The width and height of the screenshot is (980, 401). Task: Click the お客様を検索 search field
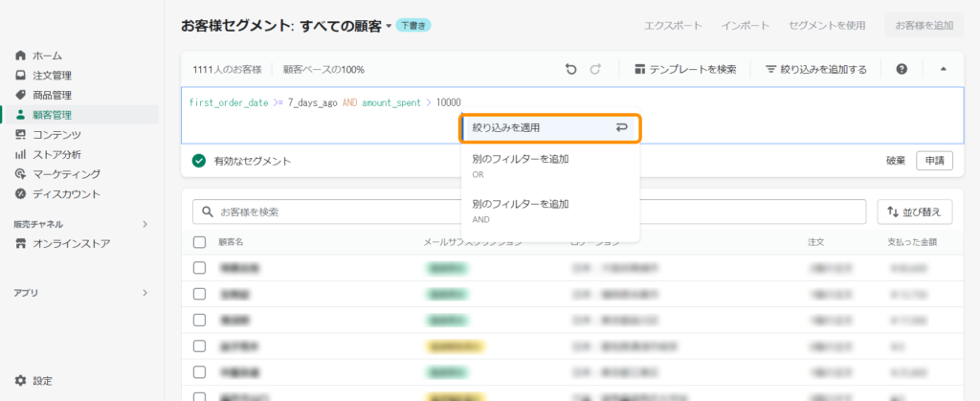526,212
